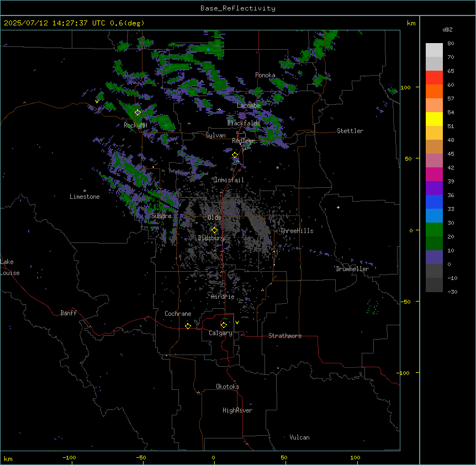Click the Limestone label
The height and width of the screenshot is (465, 476).
(84, 197)
